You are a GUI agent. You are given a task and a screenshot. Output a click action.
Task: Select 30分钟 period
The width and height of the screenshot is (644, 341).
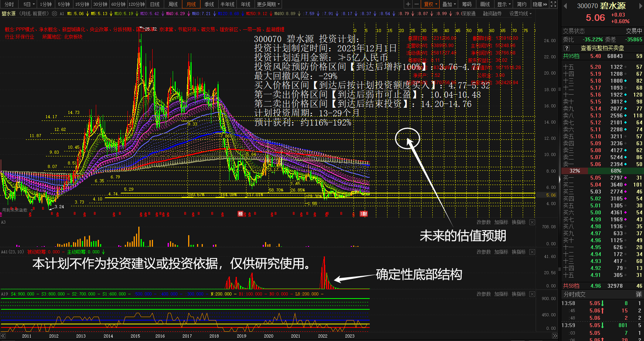[100, 4]
